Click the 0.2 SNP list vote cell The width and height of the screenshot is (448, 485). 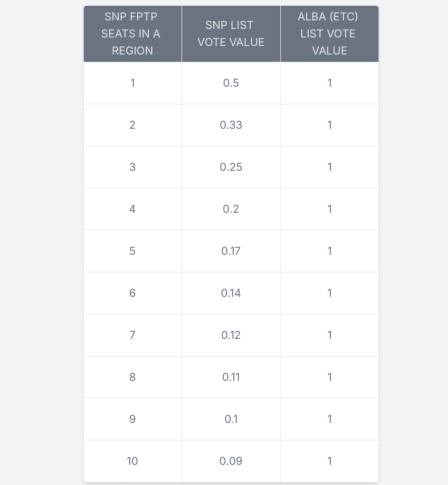[231, 209]
